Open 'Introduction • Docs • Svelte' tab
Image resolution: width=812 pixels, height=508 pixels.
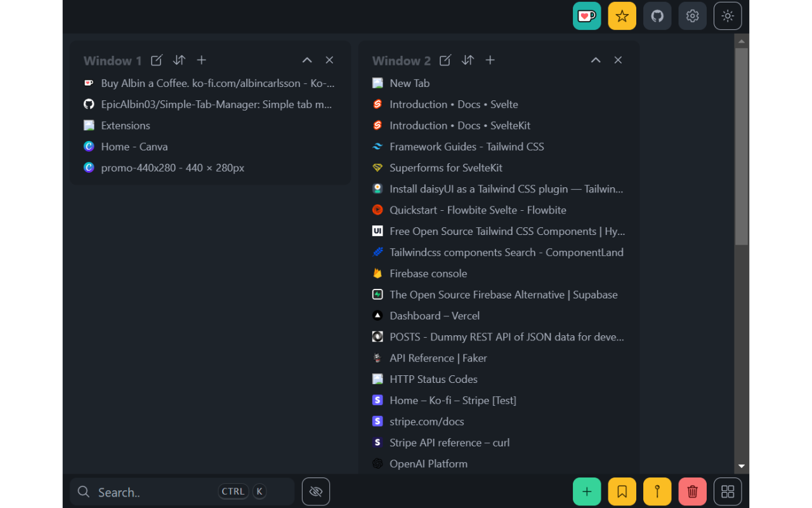pos(499,104)
